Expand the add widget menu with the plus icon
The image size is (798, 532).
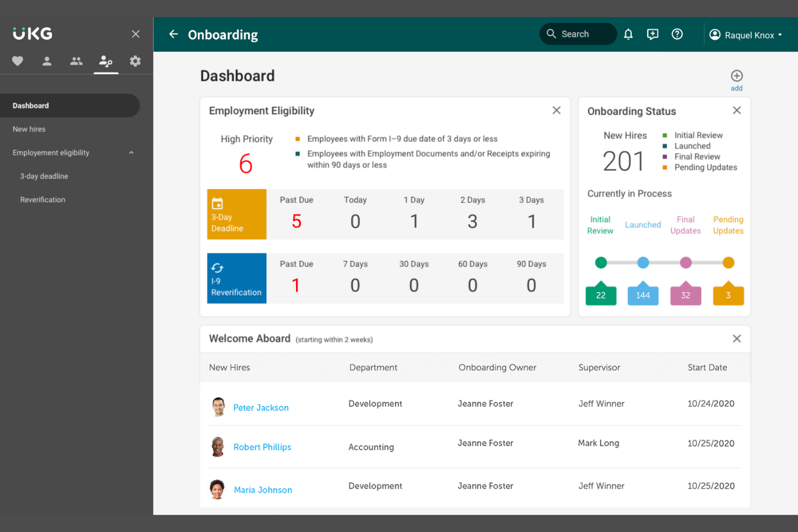(737, 75)
